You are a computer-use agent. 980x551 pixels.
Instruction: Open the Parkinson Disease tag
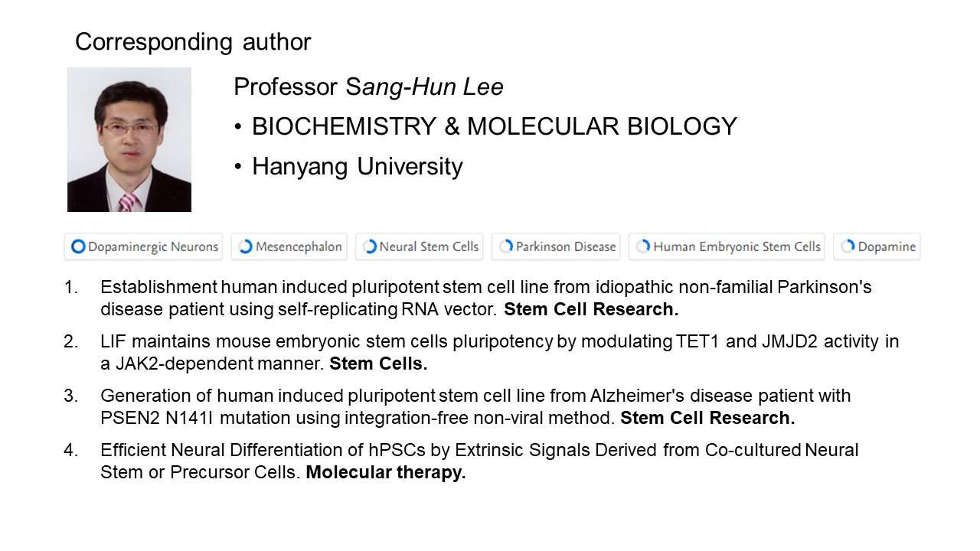556,246
